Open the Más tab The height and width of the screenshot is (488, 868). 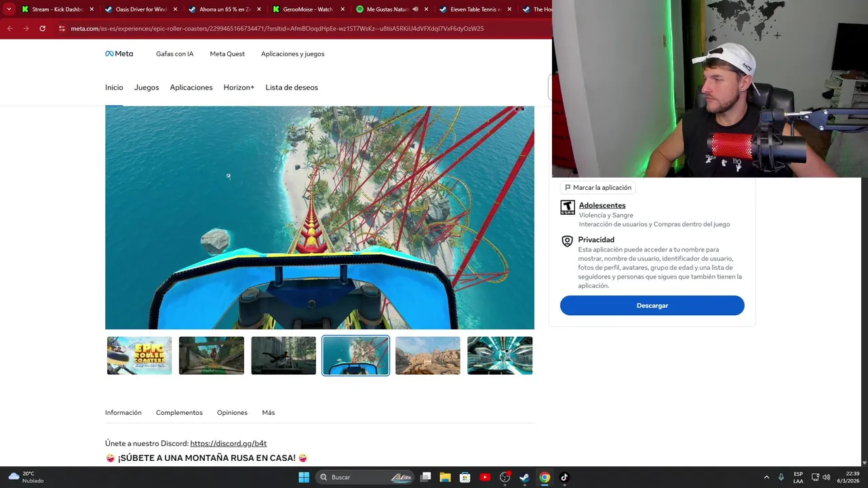pos(269,412)
